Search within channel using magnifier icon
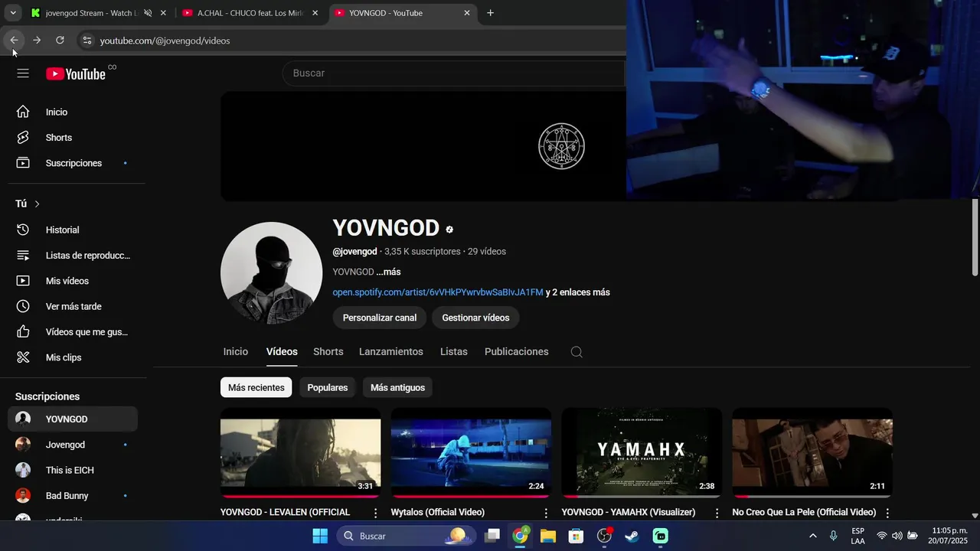The image size is (980, 551). [x=577, y=352]
